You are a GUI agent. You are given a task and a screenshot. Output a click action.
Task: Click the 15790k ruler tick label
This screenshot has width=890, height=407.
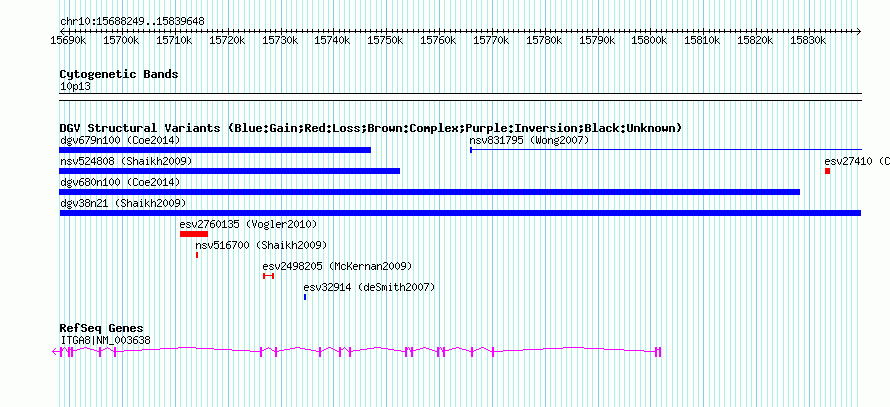pyautogui.click(x=597, y=41)
